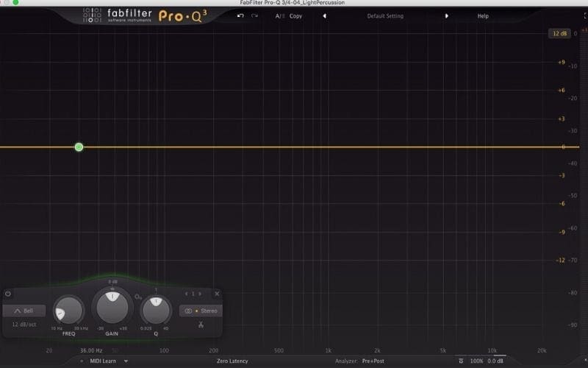Click the 0.0 dB output level value

point(495,361)
